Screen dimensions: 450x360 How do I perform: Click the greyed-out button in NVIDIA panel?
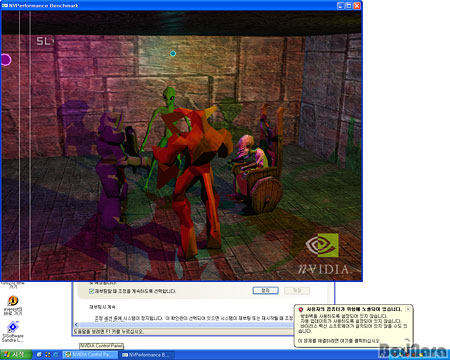click(x=297, y=291)
